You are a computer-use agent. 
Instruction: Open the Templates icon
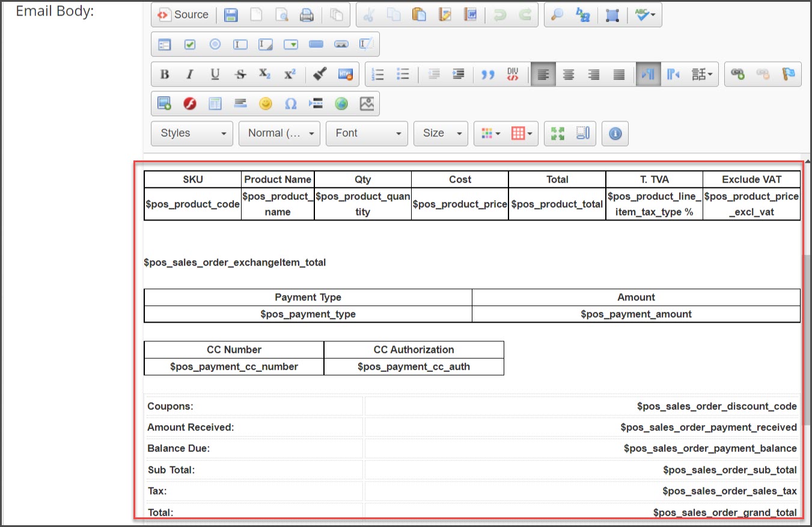(337, 15)
